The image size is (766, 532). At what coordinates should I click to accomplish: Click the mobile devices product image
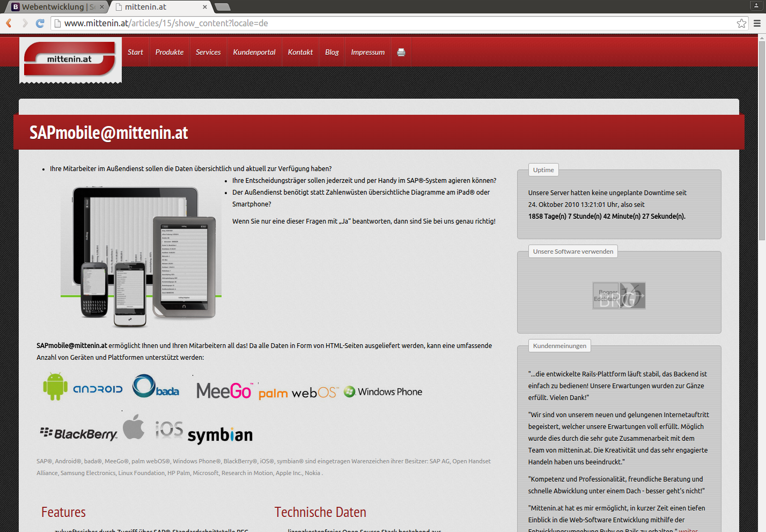pos(141,256)
